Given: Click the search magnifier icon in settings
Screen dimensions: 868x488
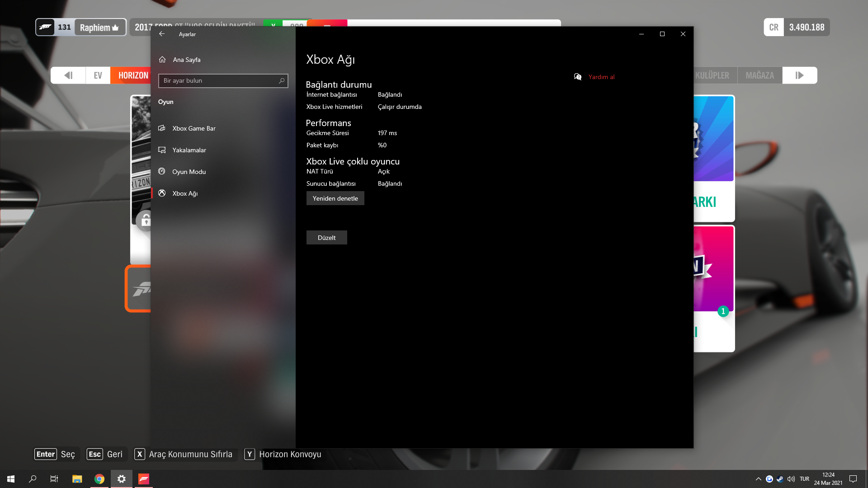Looking at the screenshot, I should pyautogui.click(x=282, y=81).
